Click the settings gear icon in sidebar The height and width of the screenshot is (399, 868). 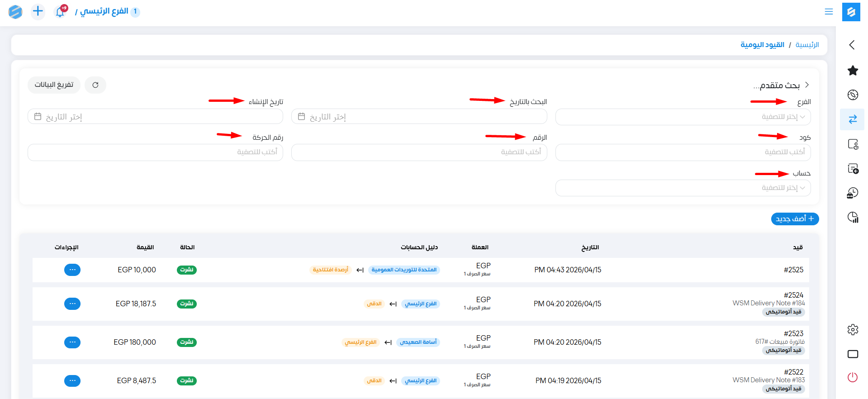(853, 330)
